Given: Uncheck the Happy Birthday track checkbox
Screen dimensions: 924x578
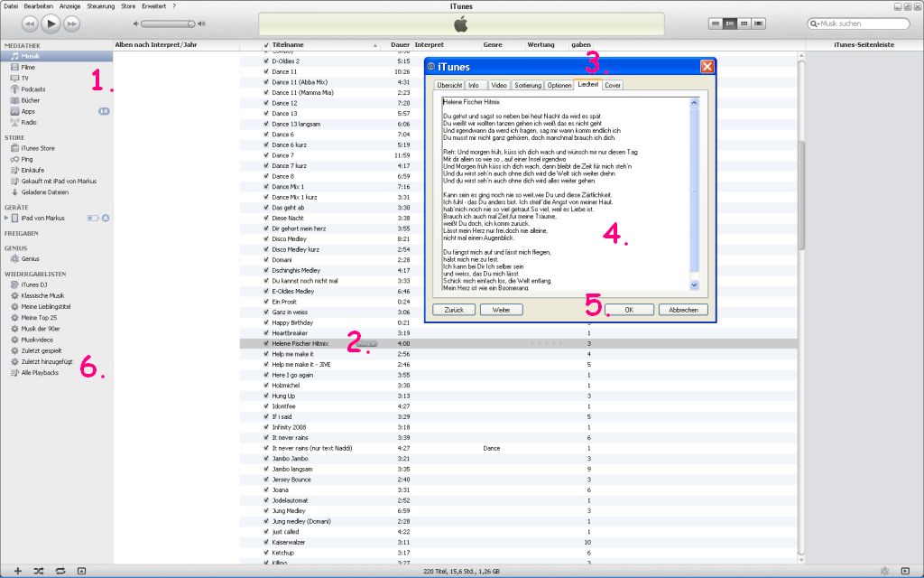Looking at the screenshot, I should tap(266, 323).
